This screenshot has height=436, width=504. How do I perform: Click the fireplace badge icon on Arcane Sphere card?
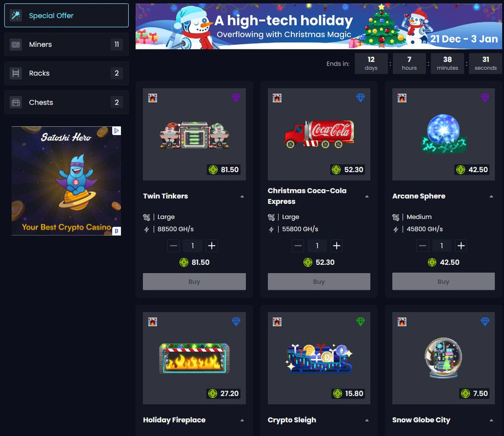402,98
